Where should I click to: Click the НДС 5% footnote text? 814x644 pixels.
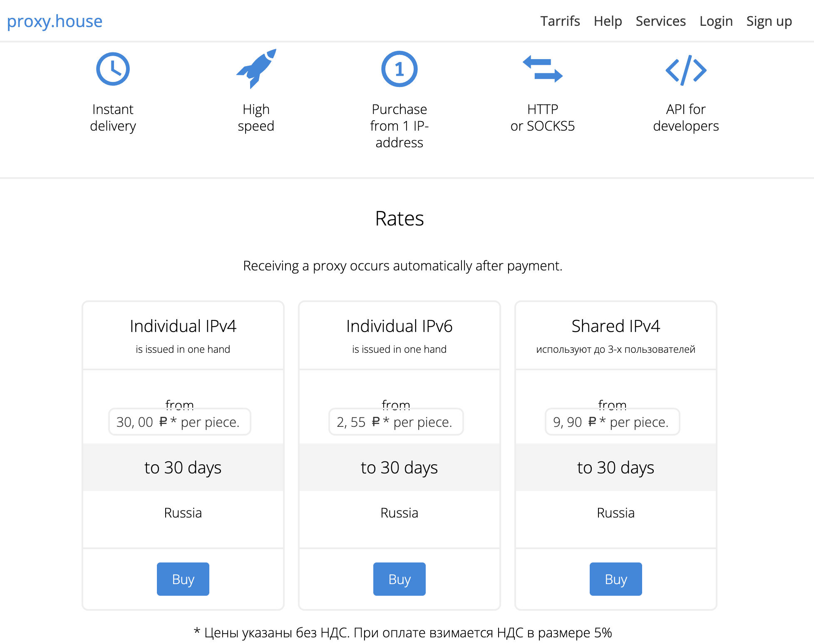click(x=403, y=632)
